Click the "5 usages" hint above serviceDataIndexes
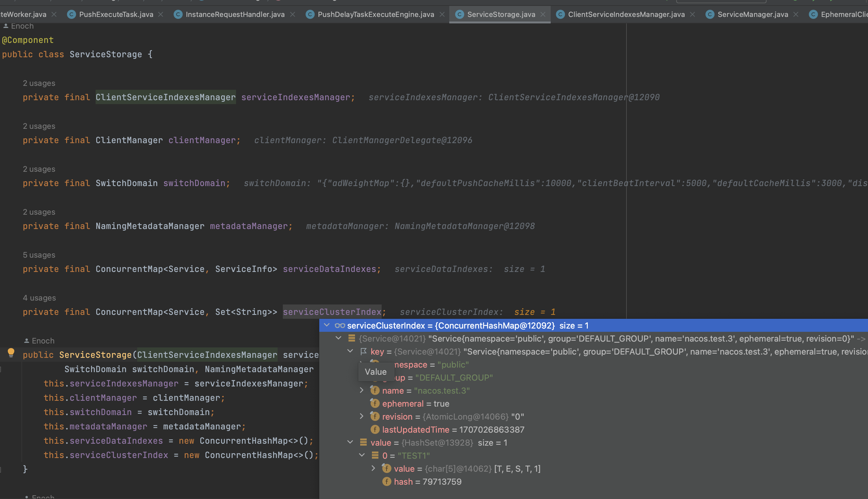The width and height of the screenshot is (868, 499). [x=39, y=255]
